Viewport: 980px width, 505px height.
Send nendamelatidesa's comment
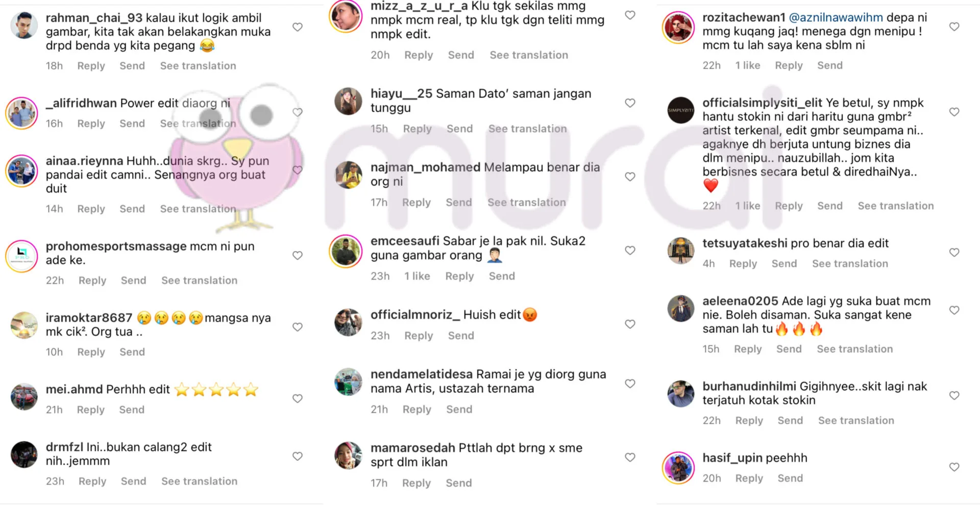[x=459, y=409]
